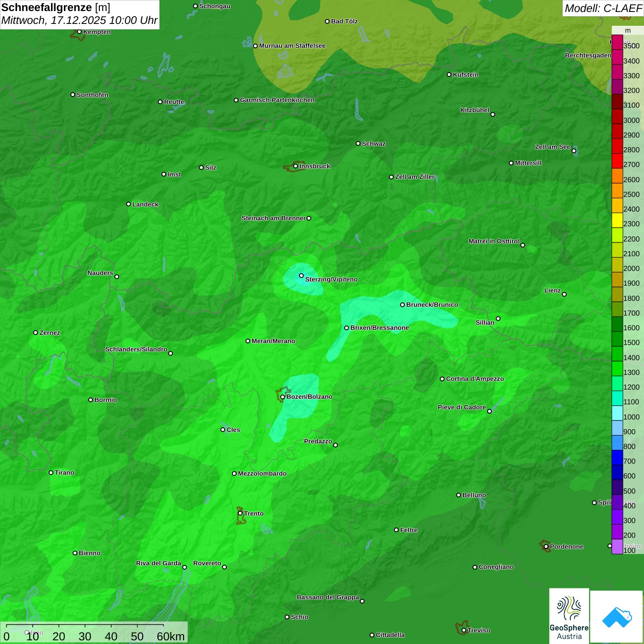Select the Kufstein city label
This screenshot has height=644, width=644.
[x=466, y=75]
